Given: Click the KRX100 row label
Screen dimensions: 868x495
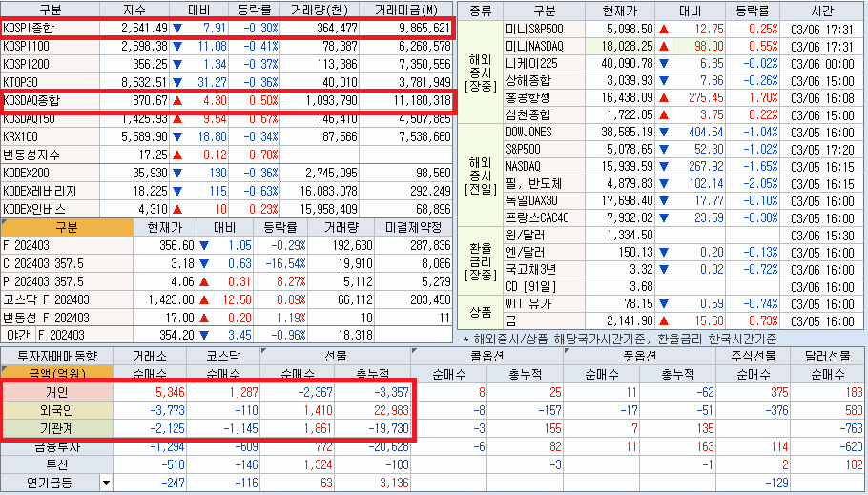Looking at the screenshot, I should click(21, 136).
